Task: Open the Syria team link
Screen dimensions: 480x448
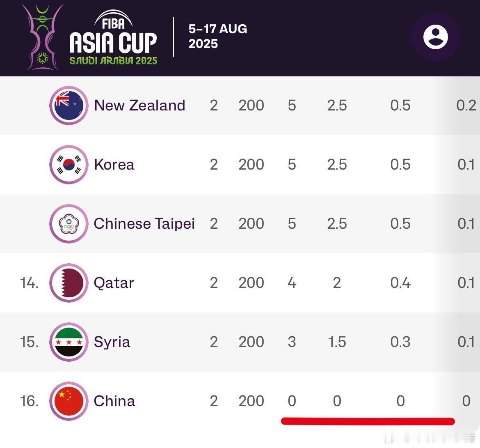Action: coord(112,342)
